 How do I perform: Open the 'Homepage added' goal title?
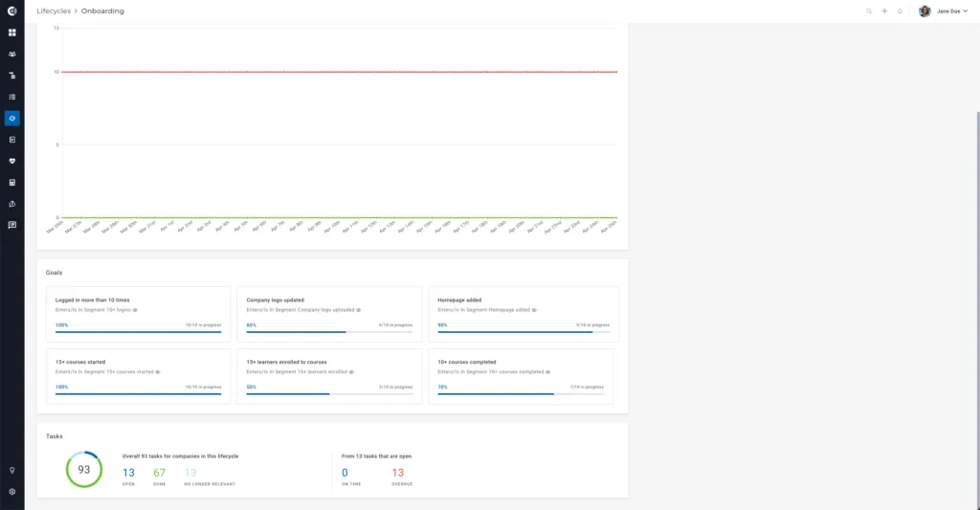click(459, 300)
